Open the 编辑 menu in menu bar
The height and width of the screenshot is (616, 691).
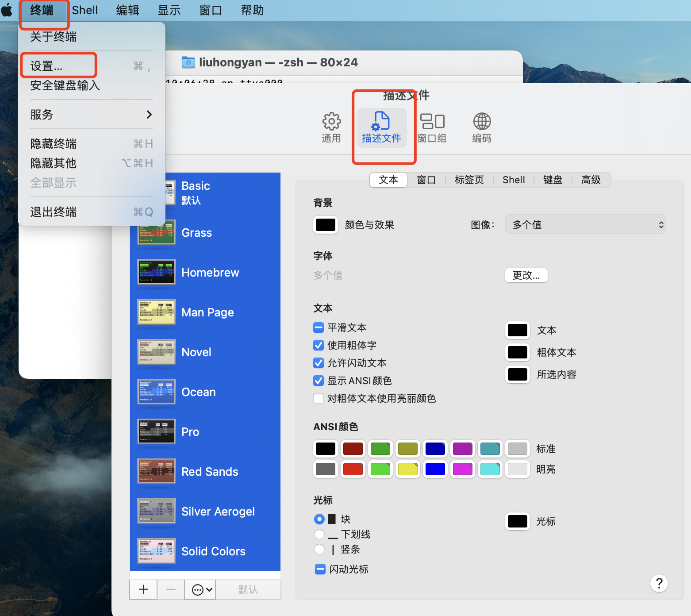pyautogui.click(x=128, y=10)
